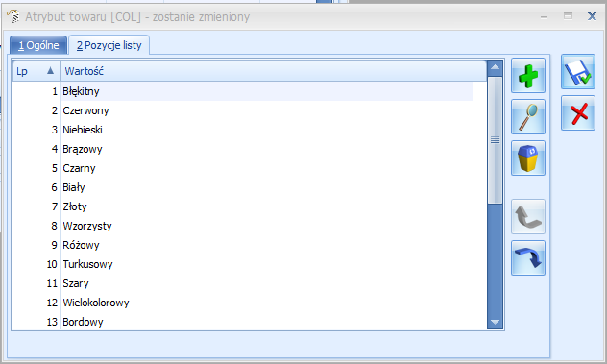Image resolution: width=607 pixels, height=364 pixels.
Task: Click the Wartość column header
Action: (266, 71)
